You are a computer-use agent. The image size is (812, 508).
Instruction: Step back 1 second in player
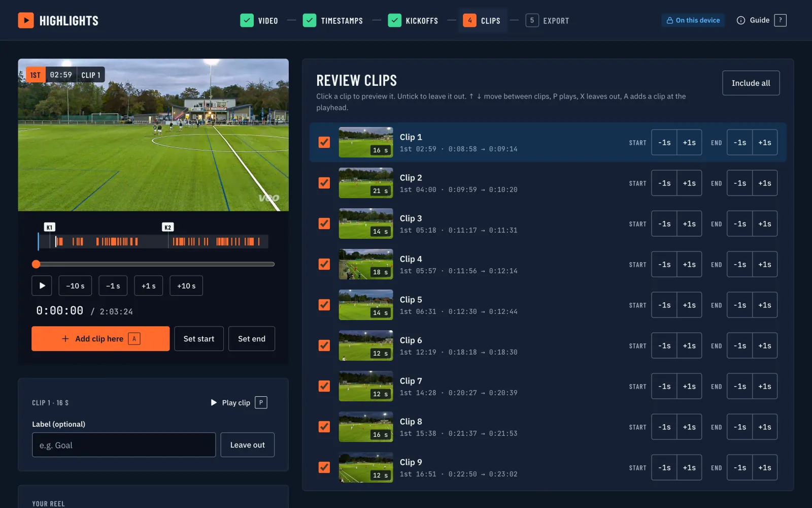tap(113, 285)
